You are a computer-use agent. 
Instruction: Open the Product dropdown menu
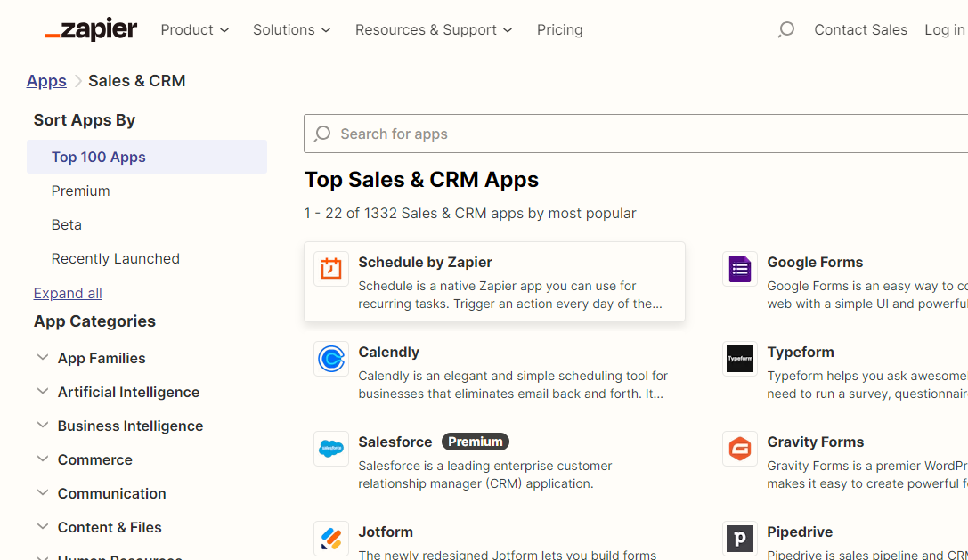pyautogui.click(x=195, y=29)
